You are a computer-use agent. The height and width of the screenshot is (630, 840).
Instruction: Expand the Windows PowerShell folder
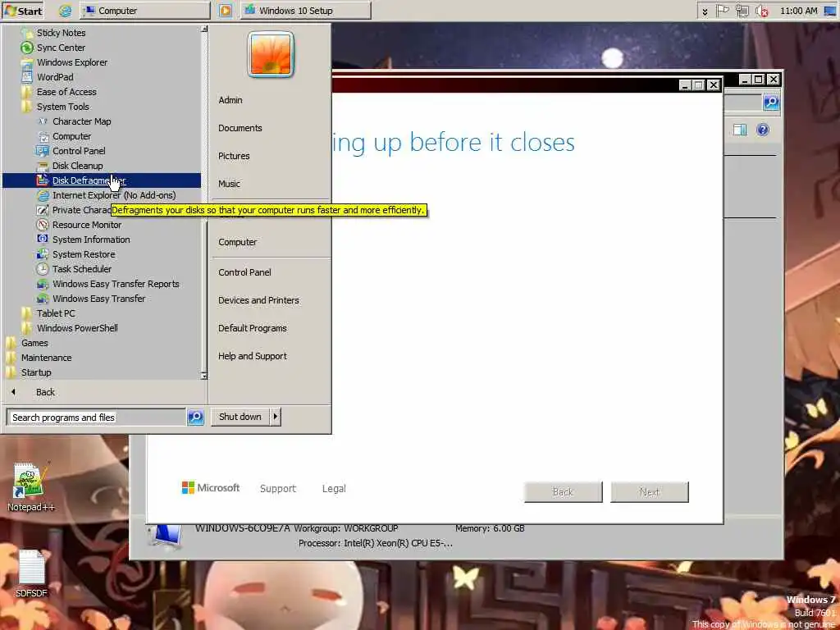[x=76, y=328]
